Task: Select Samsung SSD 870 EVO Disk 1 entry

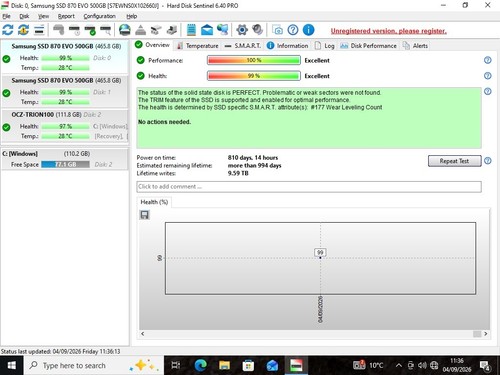Action: pyautogui.click(x=65, y=91)
